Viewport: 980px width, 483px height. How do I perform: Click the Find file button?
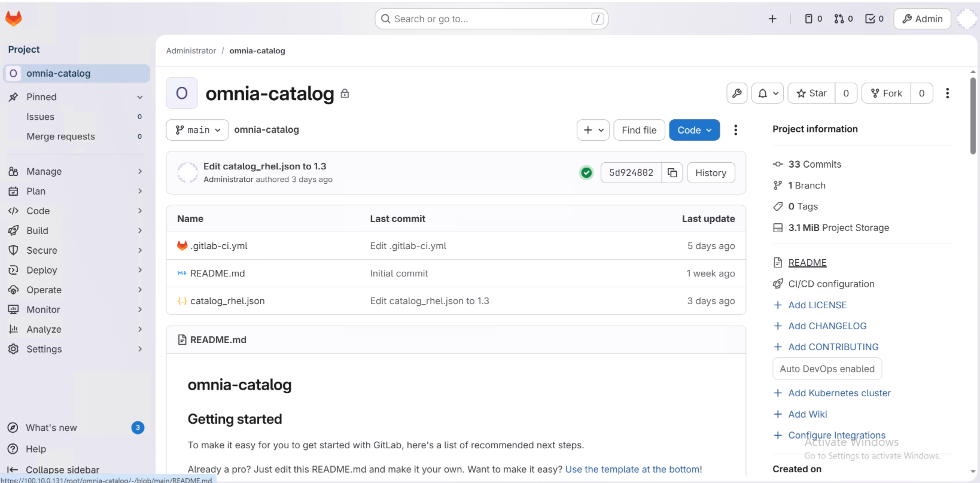[x=639, y=130]
